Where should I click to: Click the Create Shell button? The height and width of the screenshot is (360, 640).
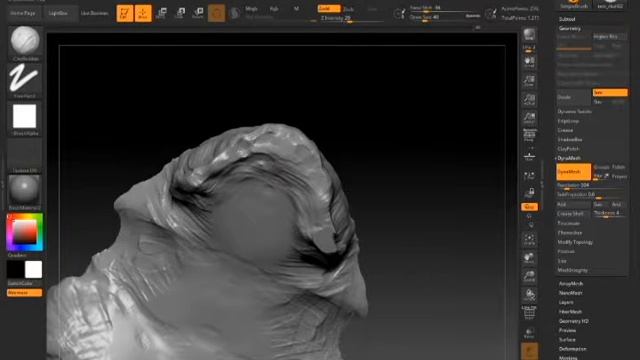573,213
